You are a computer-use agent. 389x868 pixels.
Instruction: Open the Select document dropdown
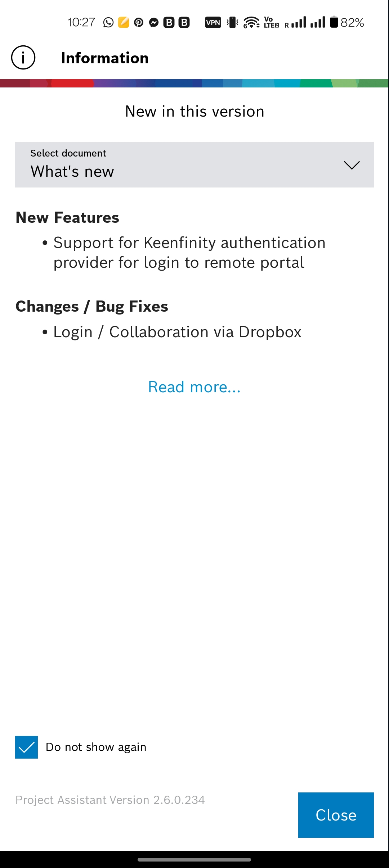(x=194, y=165)
